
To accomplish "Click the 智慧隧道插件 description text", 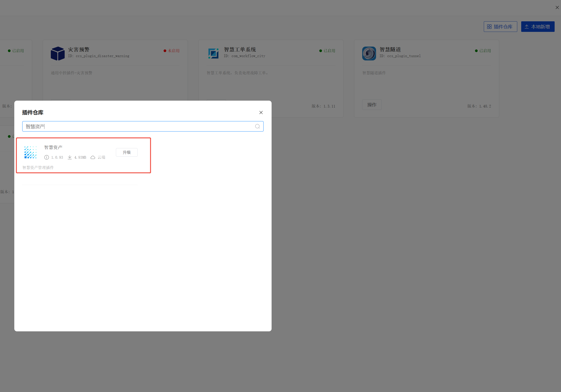I will pyautogui.click(x=374, y=73).
